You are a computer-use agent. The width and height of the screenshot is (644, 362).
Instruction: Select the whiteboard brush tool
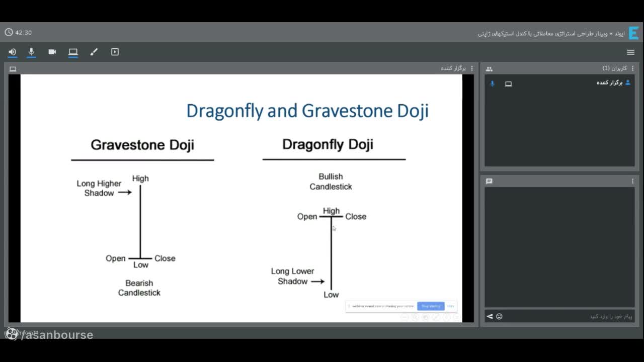(x=94, y=52)
